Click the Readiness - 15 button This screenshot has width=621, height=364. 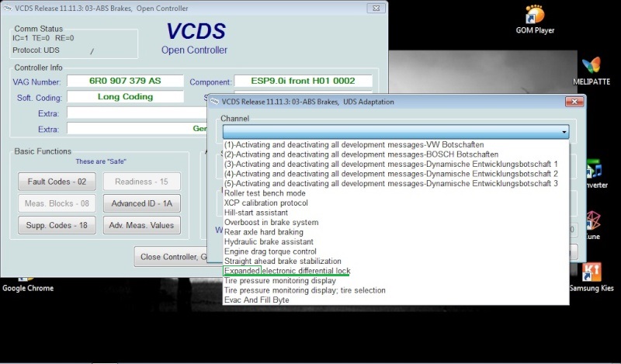[142, 182]
